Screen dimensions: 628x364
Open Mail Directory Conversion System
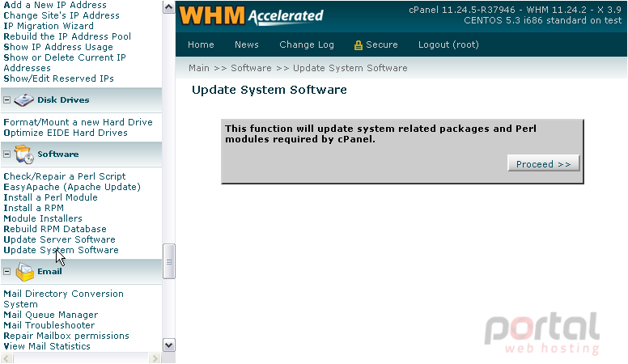[63, 298]
